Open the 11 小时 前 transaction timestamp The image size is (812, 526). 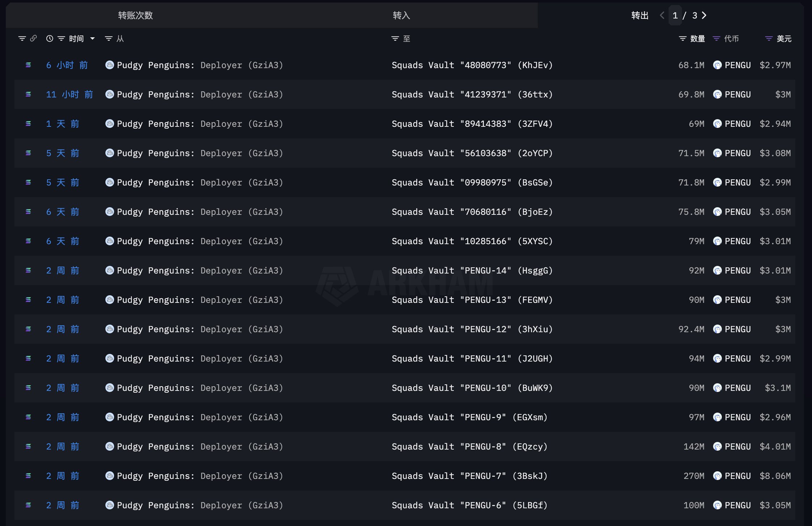coord(69,95)
